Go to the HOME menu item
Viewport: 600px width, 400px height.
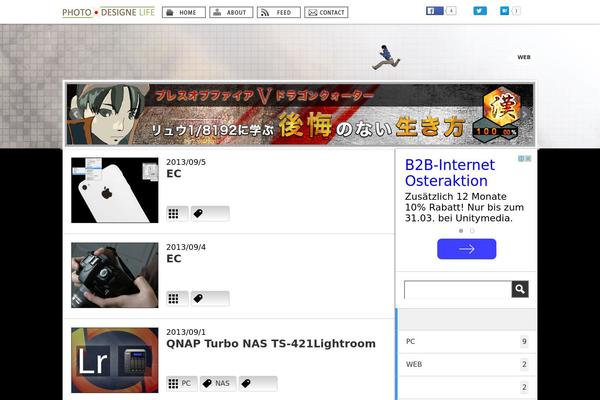click(x=184, y=12)
